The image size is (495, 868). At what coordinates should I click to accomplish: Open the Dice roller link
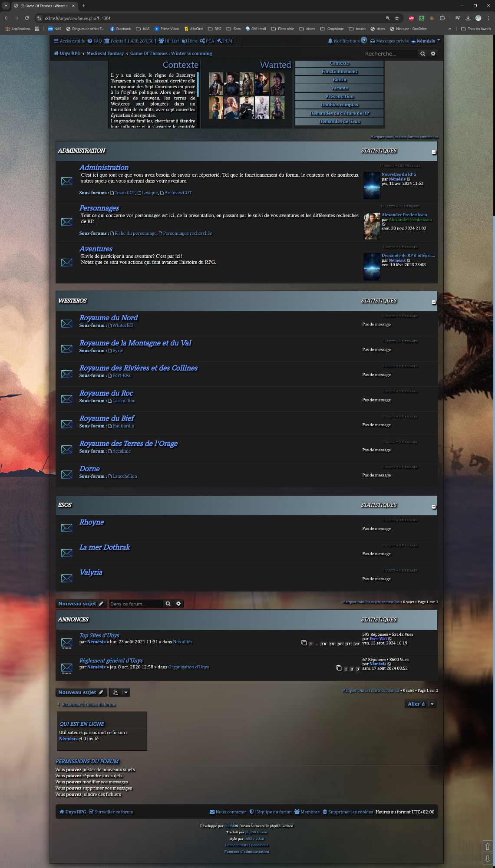pos(189,41)
